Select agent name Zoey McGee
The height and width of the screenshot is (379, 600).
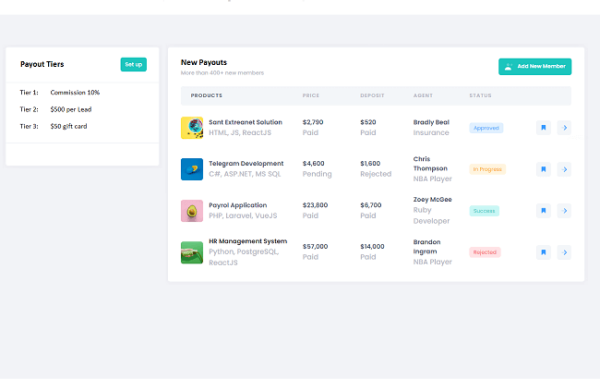point(432,199)
